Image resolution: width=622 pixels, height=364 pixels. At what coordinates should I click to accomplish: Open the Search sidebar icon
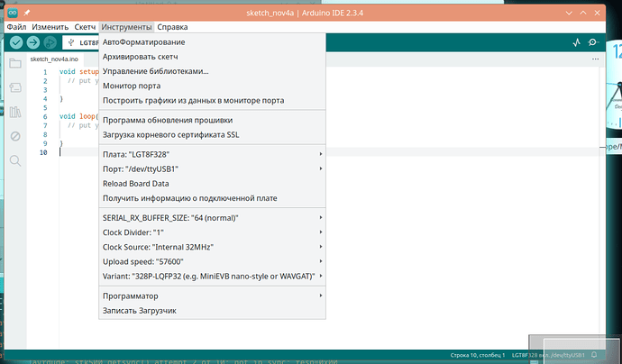pos(15,160)
